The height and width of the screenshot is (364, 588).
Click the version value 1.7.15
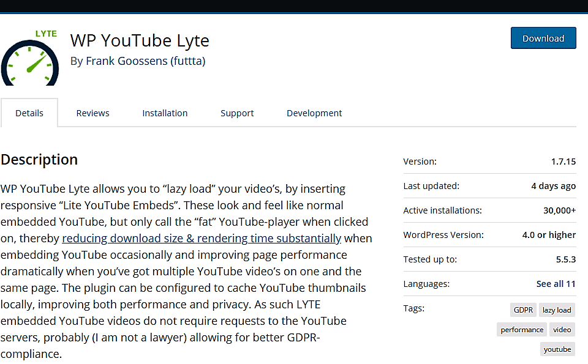[563, 162]
